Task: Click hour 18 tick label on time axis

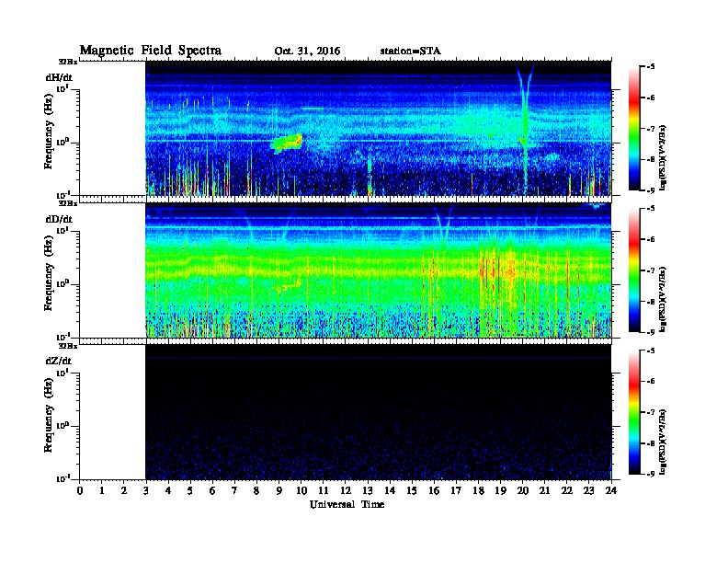Action: pos(478,491)
